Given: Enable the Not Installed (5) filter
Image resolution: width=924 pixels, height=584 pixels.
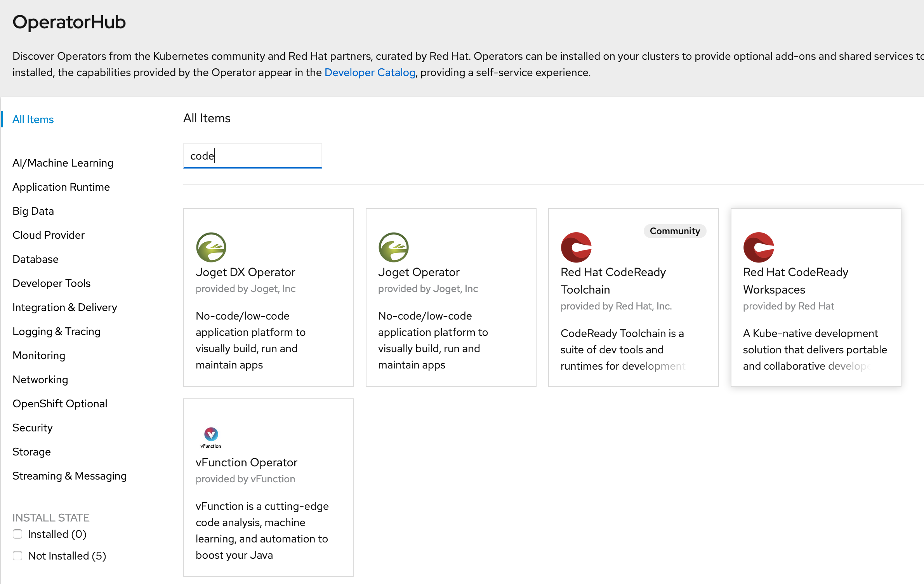Looking at the screenshot, I should click(x=17, y=555).
